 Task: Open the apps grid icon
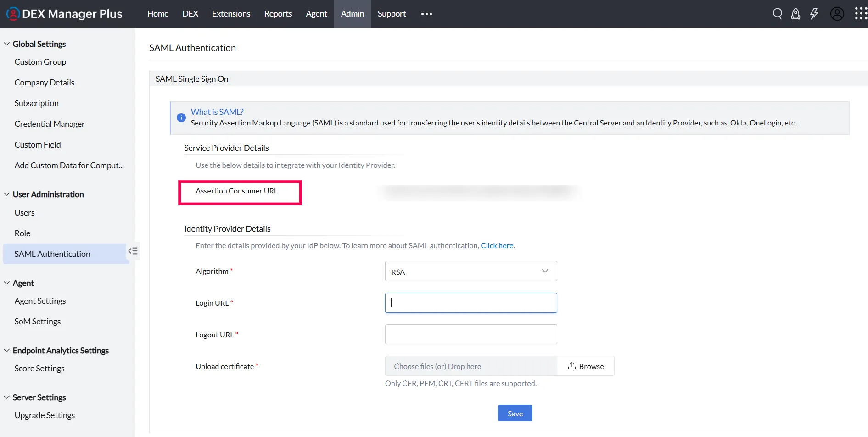[x=861, y=14]
